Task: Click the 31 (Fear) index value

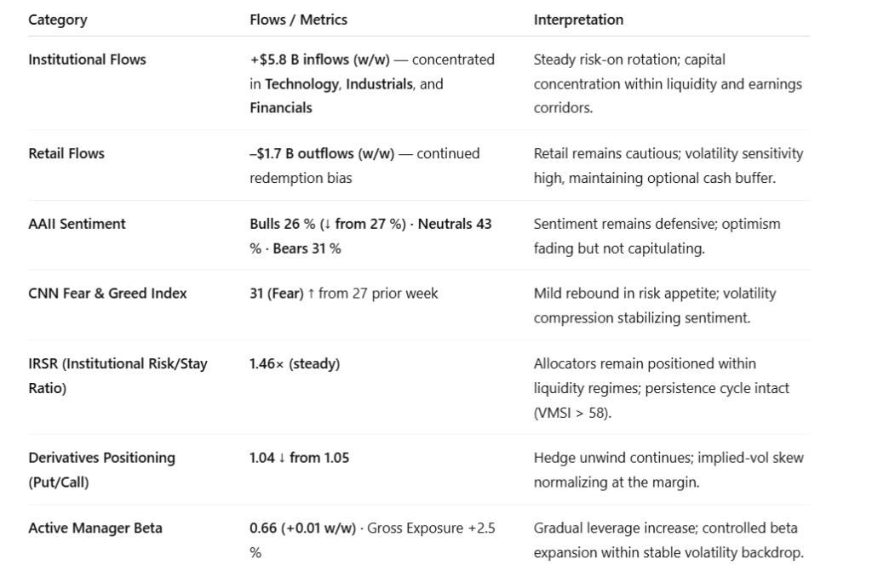Action: click(x=276, y=294)
